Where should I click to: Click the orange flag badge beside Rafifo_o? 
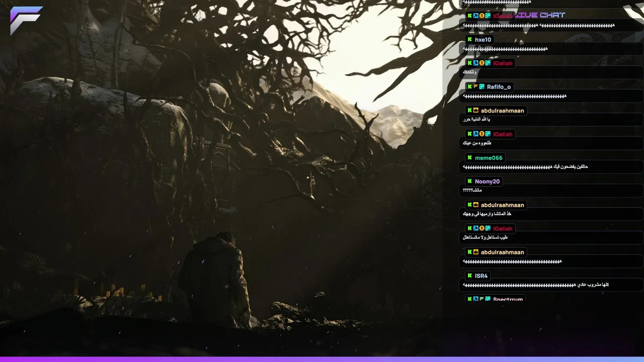pos(476,87)
